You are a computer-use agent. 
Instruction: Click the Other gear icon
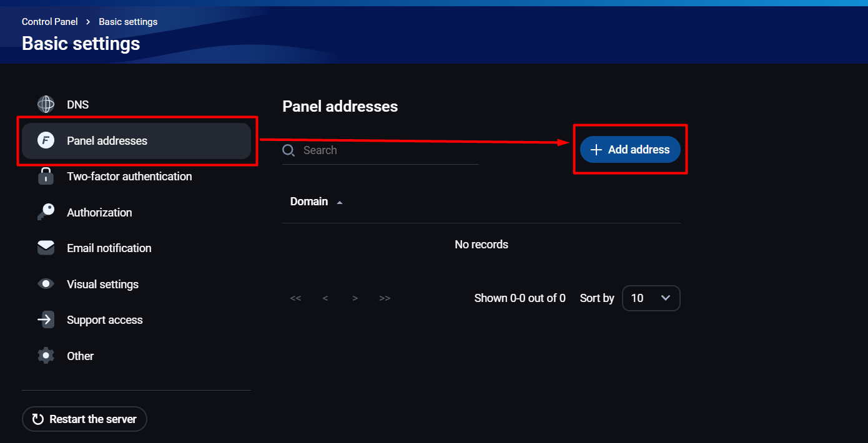point(46,356)
